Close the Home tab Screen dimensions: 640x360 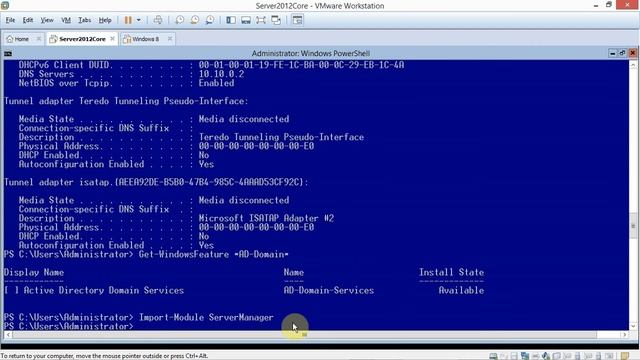tap(39, 39)
